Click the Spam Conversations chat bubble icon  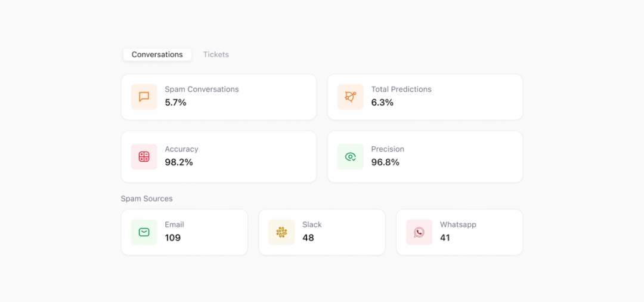coord(144,97)
